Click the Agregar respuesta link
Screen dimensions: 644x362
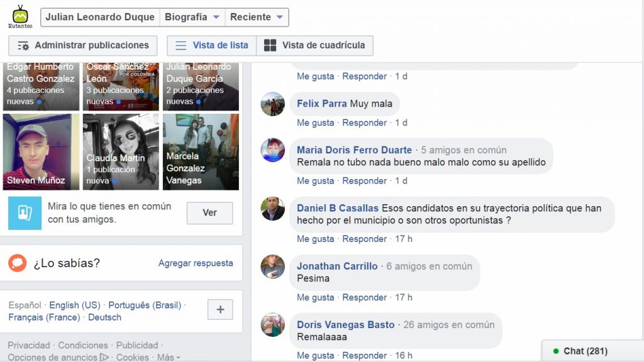[x=196, y=263]
